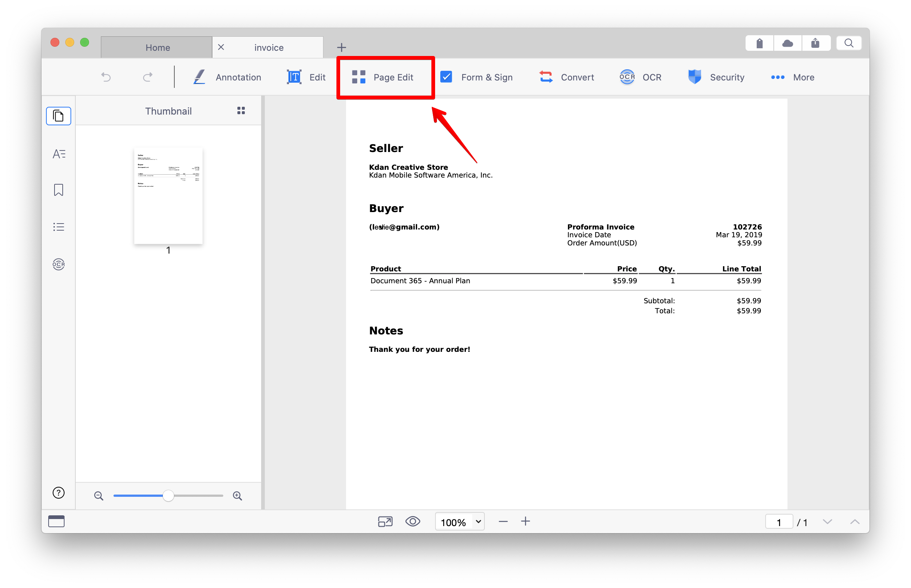Open the Security tool
The width and height of the screenshot is (911, 588).
click(x=716, y=77)
